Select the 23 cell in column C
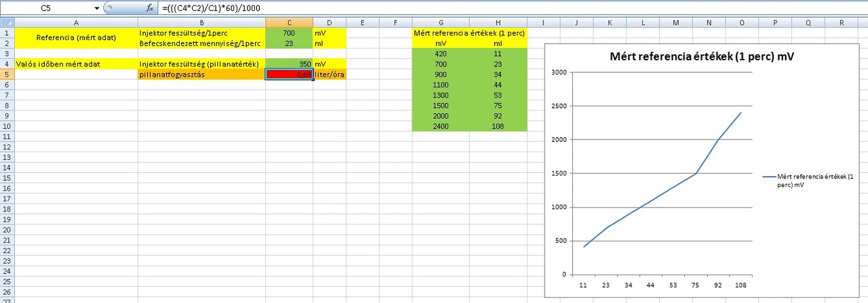868x303 pixels. pyautogui.click(x=289, y=43)
